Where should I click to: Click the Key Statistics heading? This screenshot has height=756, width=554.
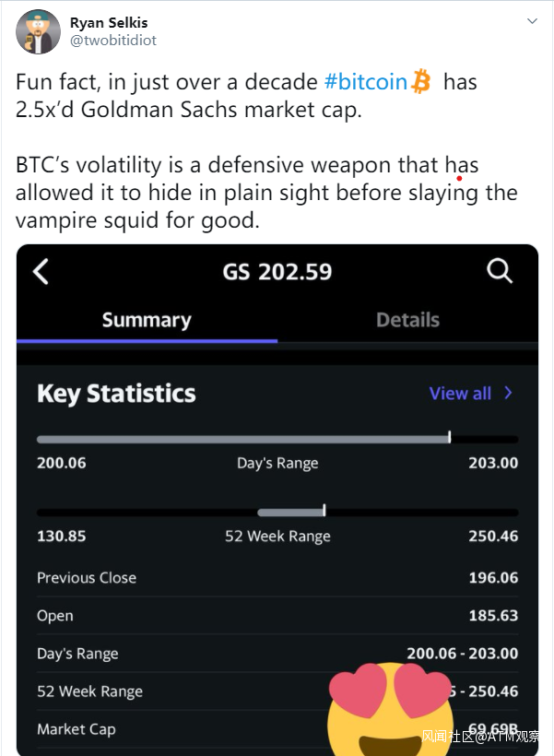pyautogui.click(x=116, y=394)
